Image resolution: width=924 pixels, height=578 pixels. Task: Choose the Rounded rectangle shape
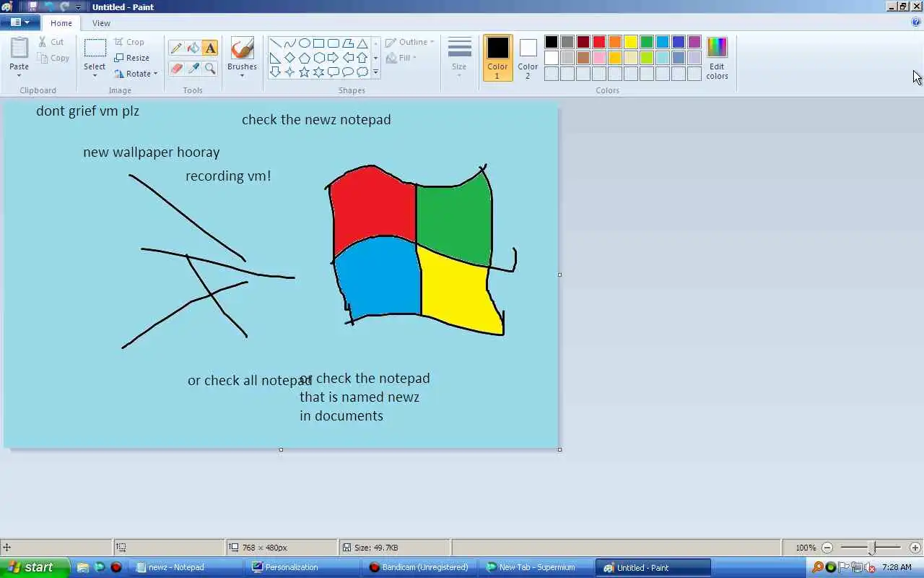point(333,43)
